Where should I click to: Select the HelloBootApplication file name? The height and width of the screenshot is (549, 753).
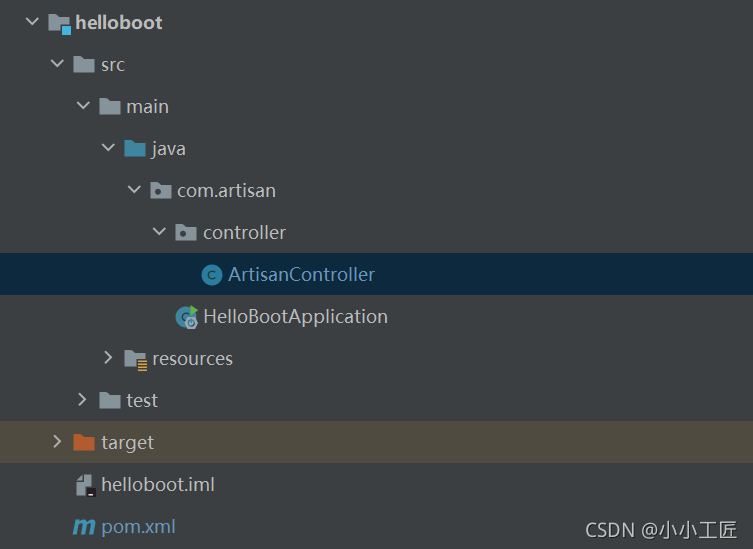pyautogui.click(x=296, y=317)
